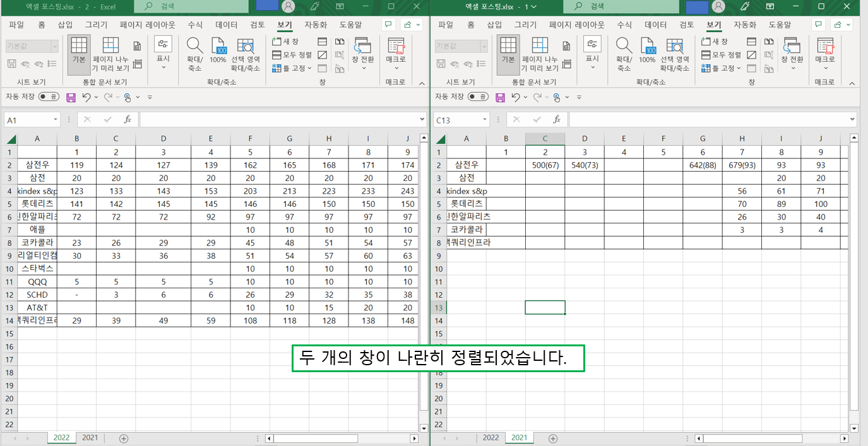Open Macros (매크로) dropdown in right window
Image resolution: width=868 pixels, height=446 pixels.
tap(825, 53)
